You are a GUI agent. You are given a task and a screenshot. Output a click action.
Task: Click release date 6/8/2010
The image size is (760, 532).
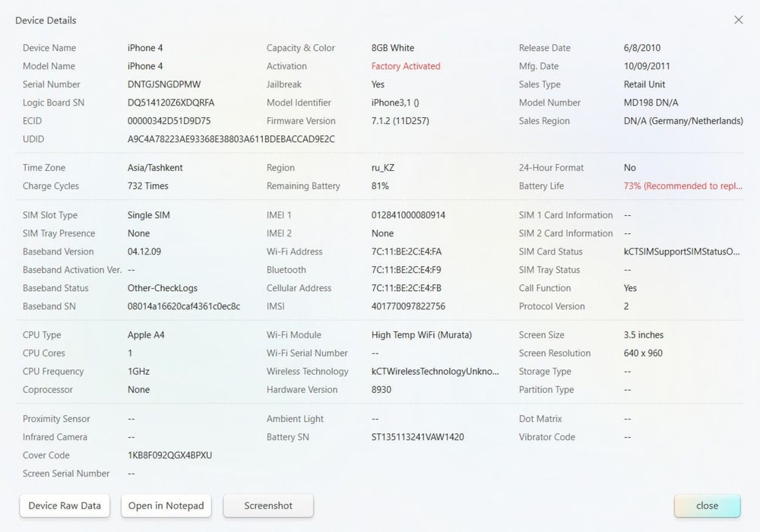pyautogui.click(x=641, y=48)
